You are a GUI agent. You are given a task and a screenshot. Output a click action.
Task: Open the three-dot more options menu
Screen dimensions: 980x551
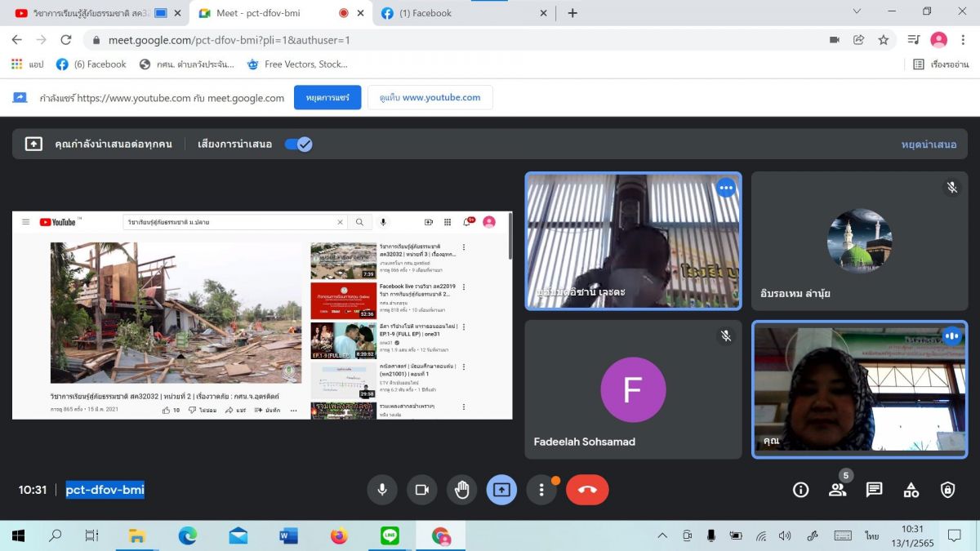point(541,490)
